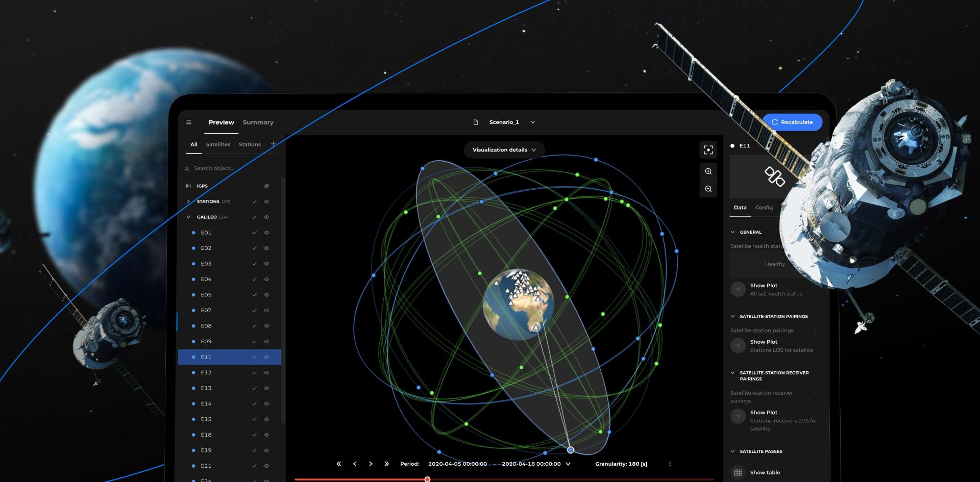Hide the GALILEO constellation with its eye icon
980x482 pixels.
[x=266, y=217]
